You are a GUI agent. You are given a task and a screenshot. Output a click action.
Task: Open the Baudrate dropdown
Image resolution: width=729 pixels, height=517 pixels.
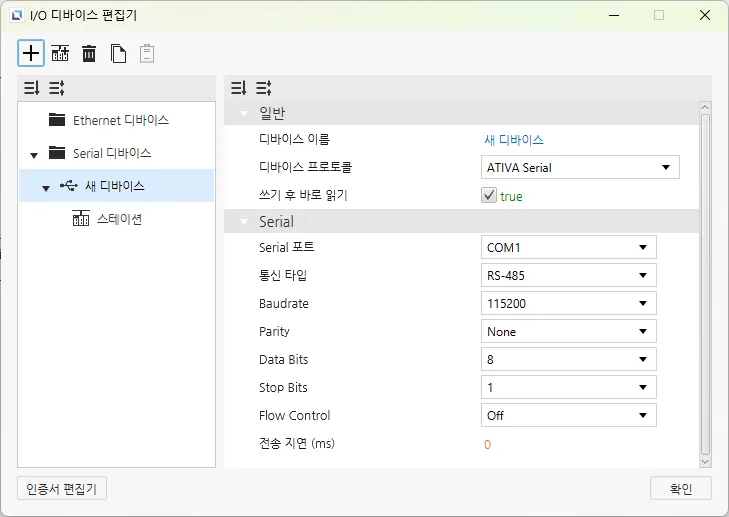(x=568, y=303)
